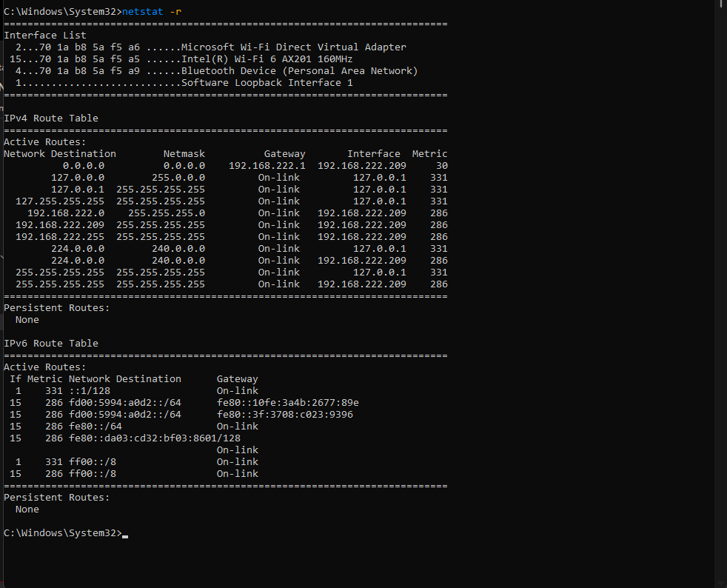Click the cursor at the final command prompt

pos(125,535)
